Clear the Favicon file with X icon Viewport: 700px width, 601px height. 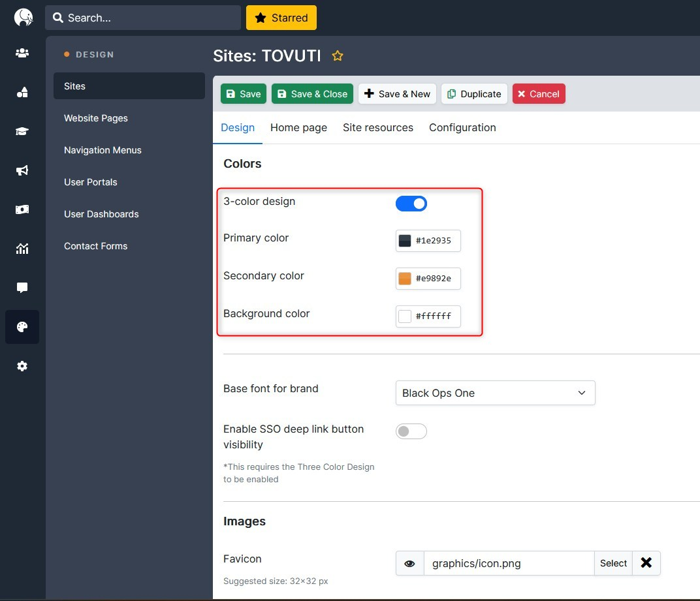pyautogui.click(x=646, y=562)
